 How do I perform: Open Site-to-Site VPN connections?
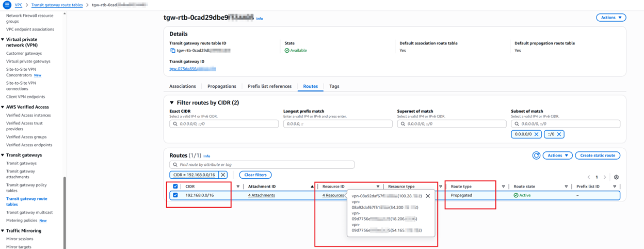[x=21, y=86]
